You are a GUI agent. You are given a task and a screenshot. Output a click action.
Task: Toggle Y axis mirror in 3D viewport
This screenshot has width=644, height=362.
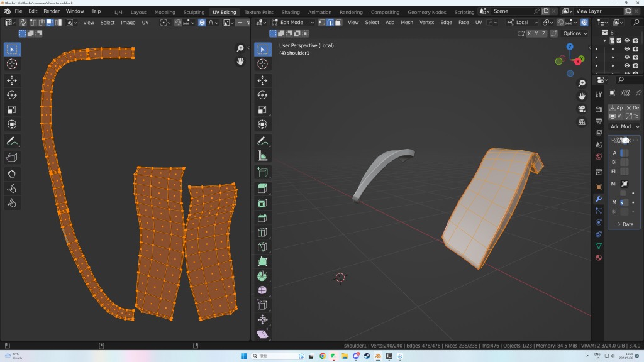pos(536,33)
